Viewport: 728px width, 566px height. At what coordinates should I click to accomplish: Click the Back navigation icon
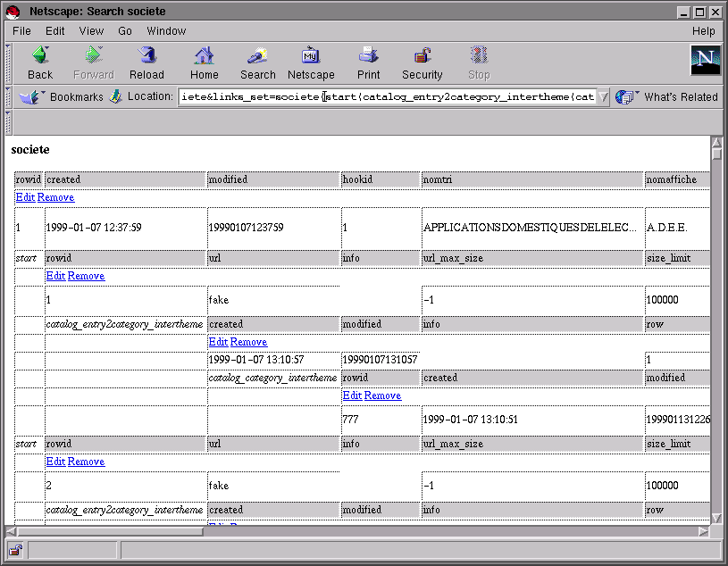[x=39, y=56]
